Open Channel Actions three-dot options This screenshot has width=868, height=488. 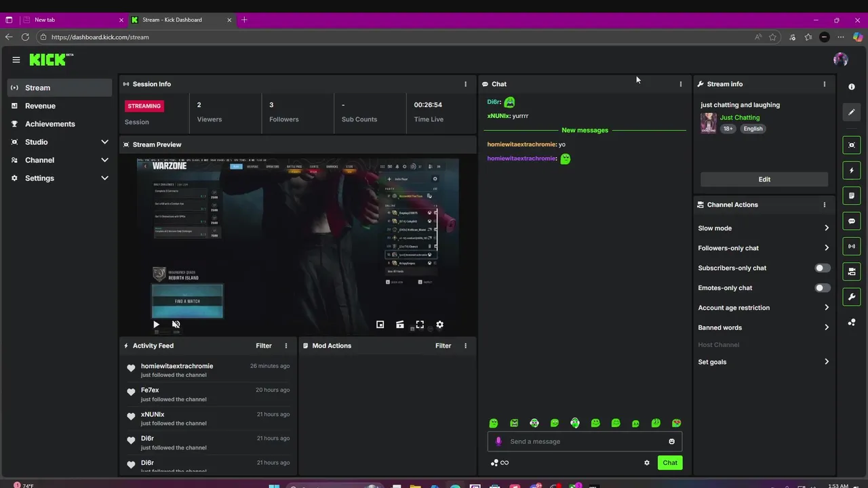[x=825, y=205]
